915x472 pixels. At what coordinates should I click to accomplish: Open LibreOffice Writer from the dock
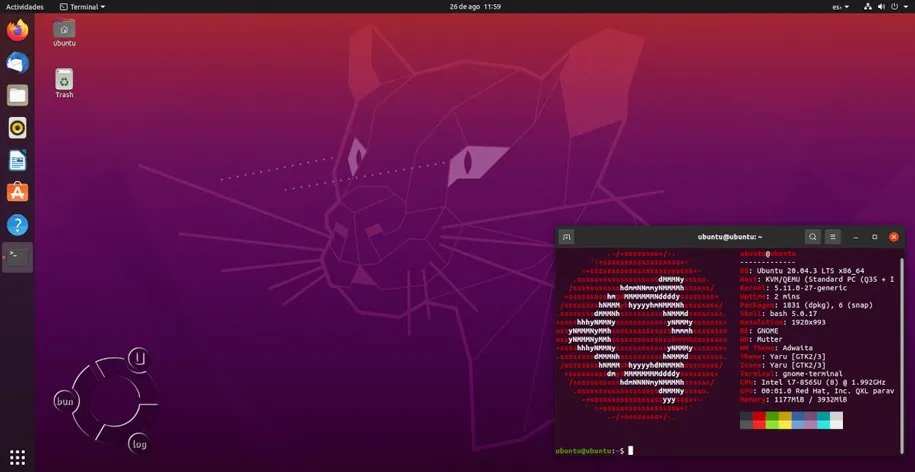[17, 160]
